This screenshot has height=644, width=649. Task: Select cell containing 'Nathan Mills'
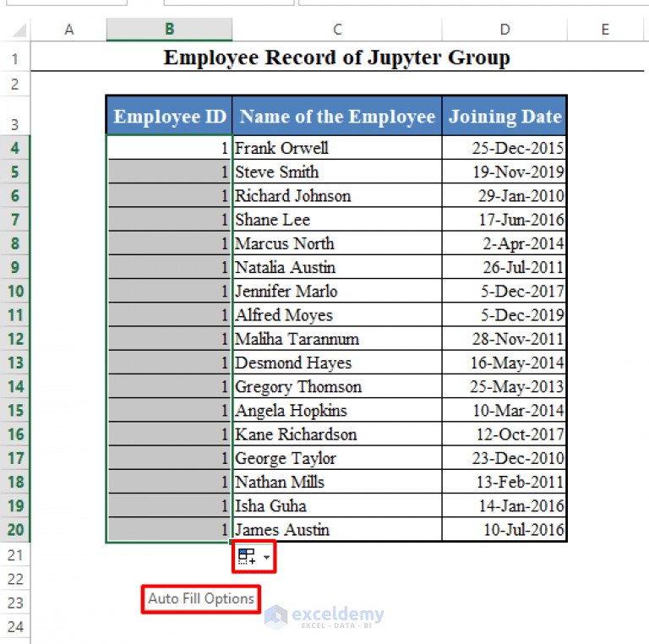point(337,482)
